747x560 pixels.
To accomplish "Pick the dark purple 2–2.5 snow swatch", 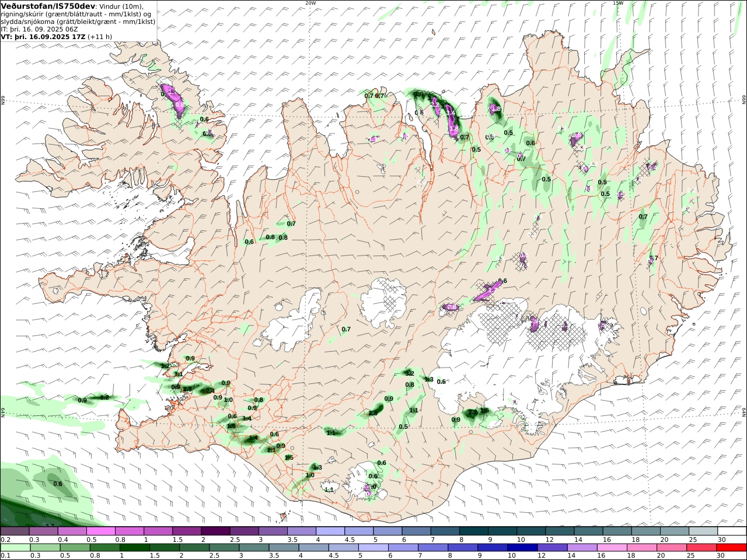I will [x=215, y=531].
